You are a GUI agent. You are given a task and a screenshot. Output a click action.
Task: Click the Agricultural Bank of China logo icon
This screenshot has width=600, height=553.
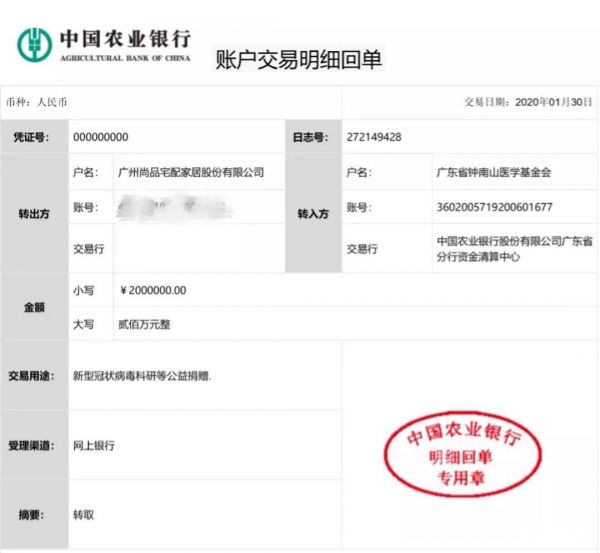tap(34, 44)
